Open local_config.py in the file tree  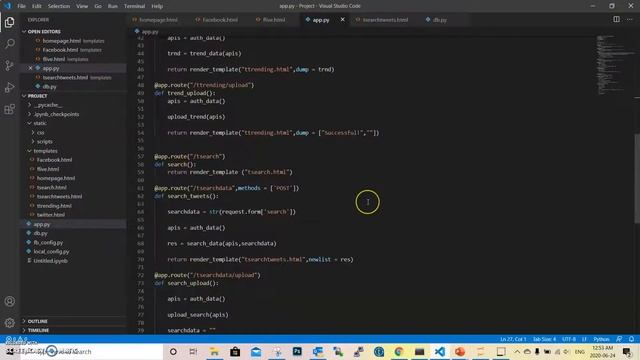51,251
